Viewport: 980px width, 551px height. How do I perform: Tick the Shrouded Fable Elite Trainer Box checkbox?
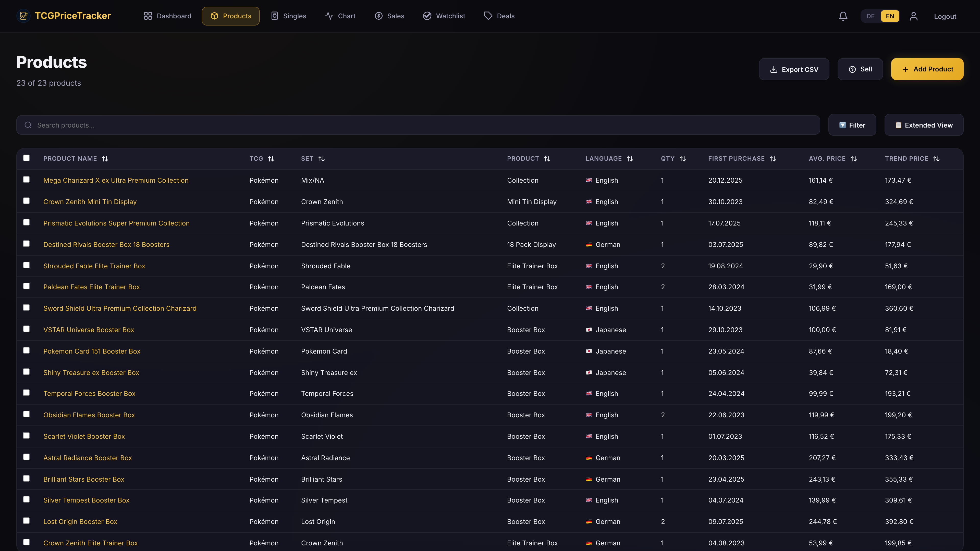[26, 265]
